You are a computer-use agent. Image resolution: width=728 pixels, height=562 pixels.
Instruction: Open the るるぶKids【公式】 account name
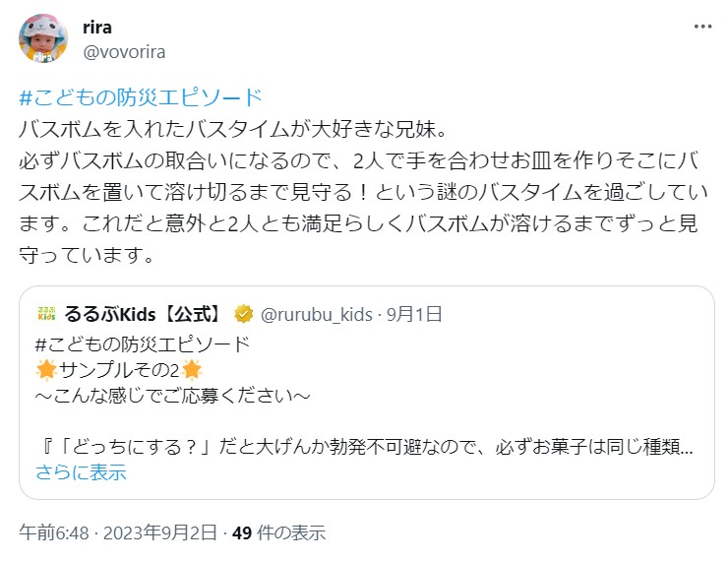(145, 315)
